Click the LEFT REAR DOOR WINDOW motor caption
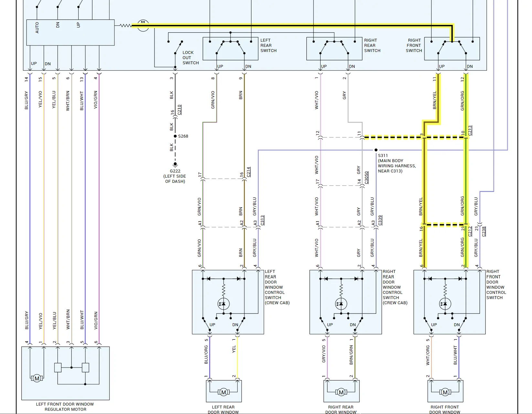 [223, 409]
